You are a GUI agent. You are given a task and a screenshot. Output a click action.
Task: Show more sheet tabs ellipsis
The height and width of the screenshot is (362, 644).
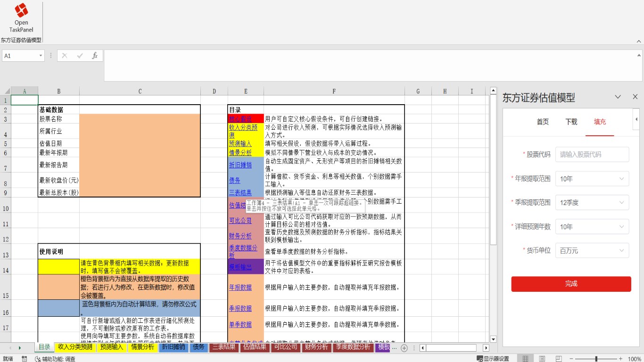395,348
